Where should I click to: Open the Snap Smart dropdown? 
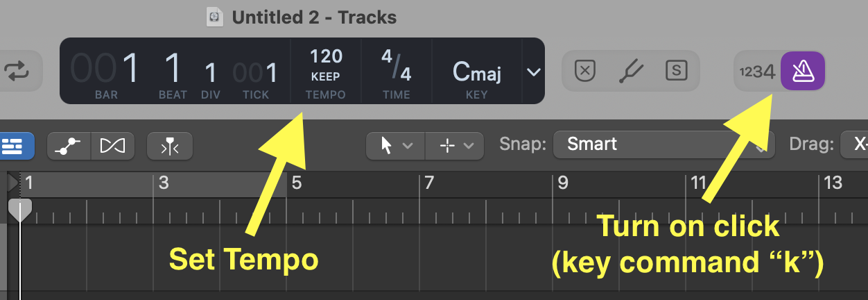point(663,145)
